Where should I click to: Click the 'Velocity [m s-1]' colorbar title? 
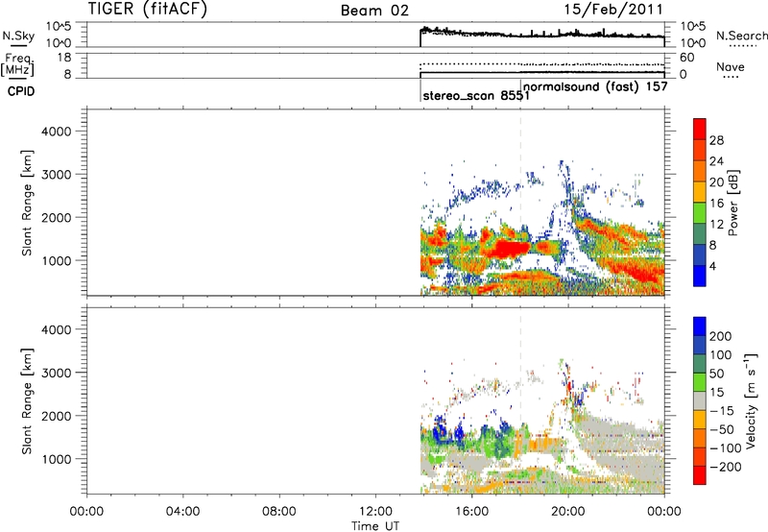(751, 400)
